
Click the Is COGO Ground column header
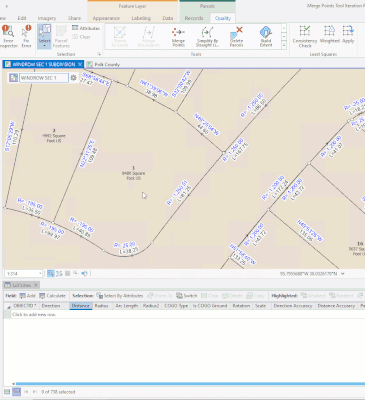pos(210,306)
